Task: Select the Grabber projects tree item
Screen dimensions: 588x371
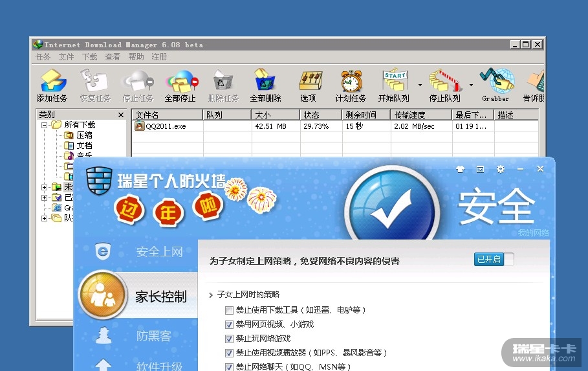Action: (x=63, y=208)
